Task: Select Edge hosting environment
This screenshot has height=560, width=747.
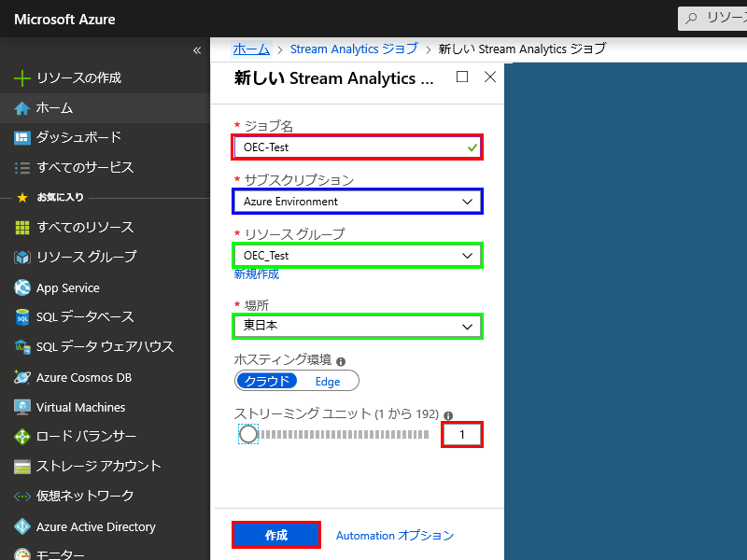Action: [x=328, y=382]
